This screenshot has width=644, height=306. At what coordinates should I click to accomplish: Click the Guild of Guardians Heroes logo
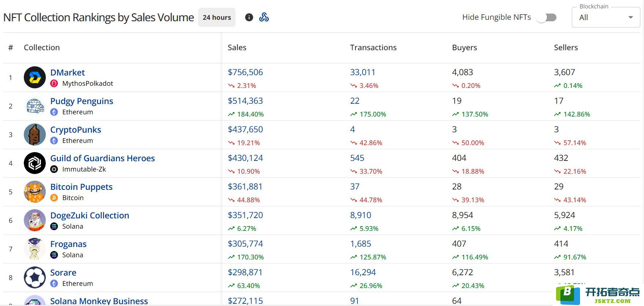point(35,163)
